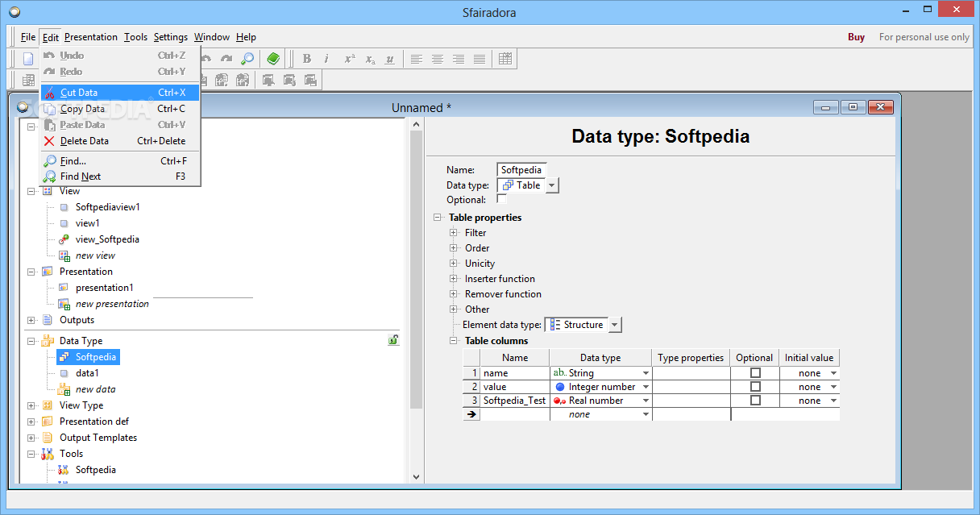Image resolution: width=980 pixels, height=515 pixels.
Task: Click the Name input field
Action: (x=521, y=170)
